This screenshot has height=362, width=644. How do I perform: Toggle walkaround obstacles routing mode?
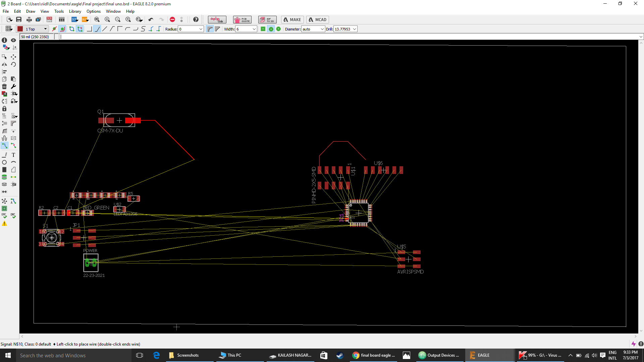point(62,29)
